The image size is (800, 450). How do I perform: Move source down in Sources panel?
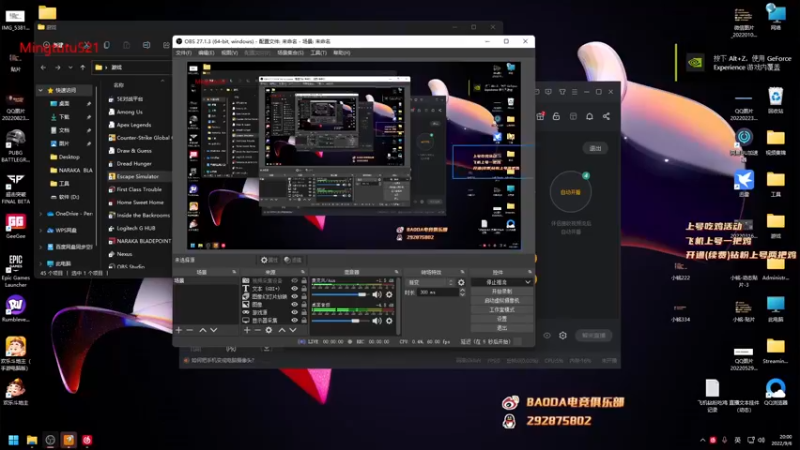click(x=293, y=330)
